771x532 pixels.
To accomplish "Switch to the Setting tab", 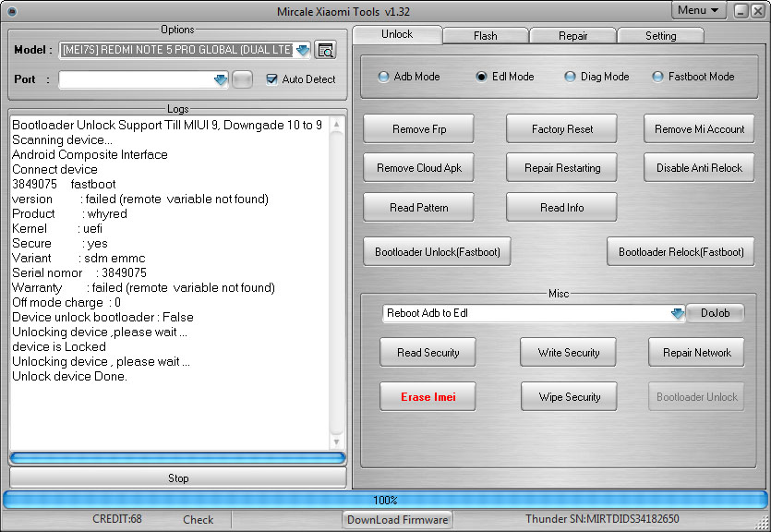I will (x=660, y=36).
